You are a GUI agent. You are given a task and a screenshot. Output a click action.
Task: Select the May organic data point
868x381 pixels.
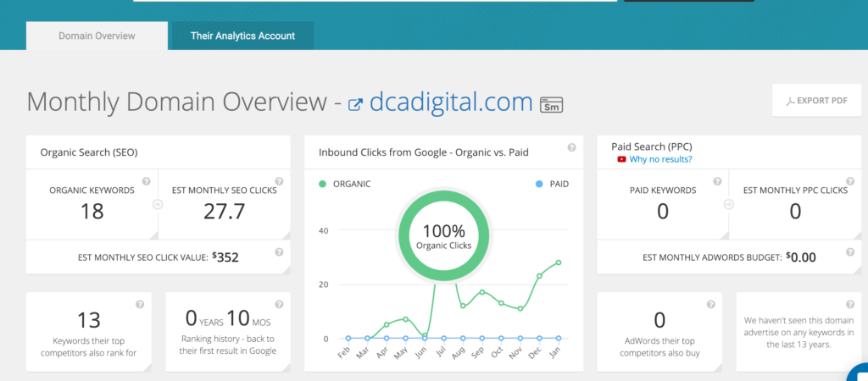(406, 319)
